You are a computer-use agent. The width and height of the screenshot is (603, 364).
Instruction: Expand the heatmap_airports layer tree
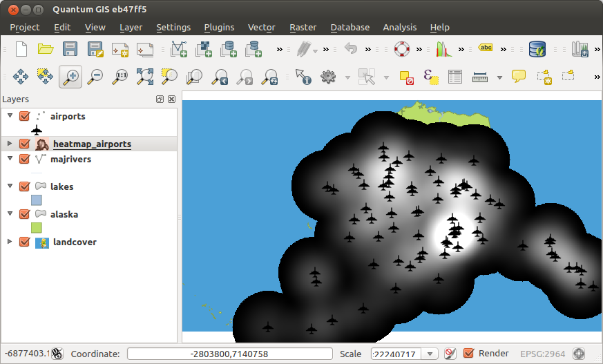[10, 144]
